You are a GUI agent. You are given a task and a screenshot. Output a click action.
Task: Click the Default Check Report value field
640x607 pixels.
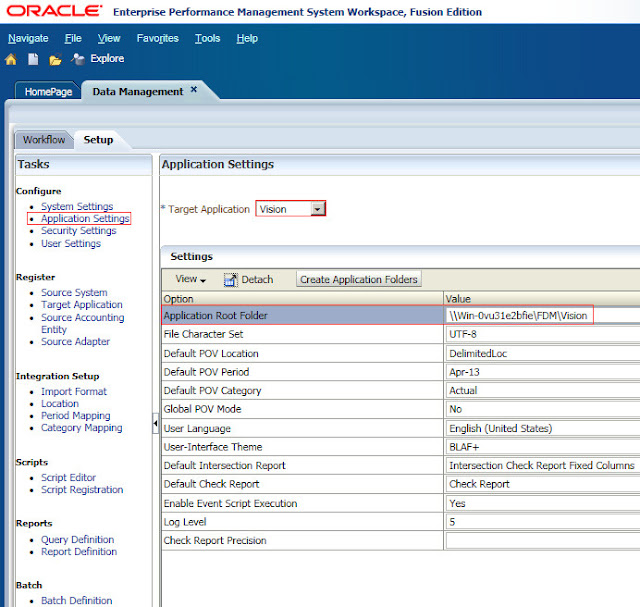[x=543, y=484]
